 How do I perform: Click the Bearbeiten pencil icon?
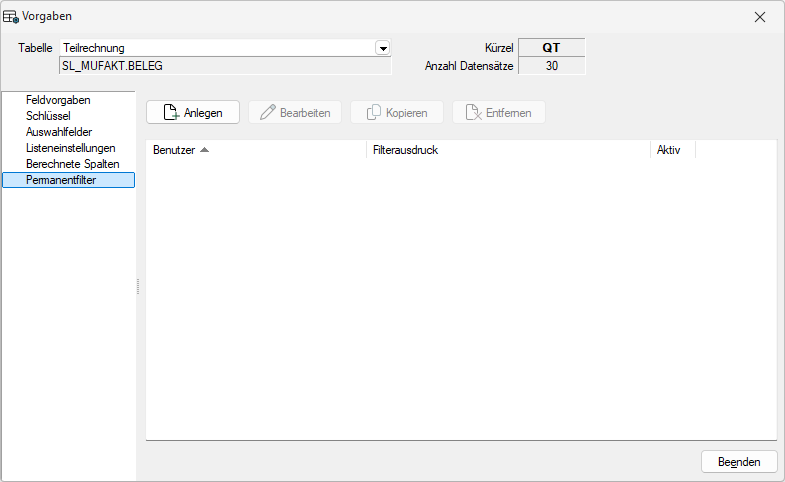click(x=267, y=113)
